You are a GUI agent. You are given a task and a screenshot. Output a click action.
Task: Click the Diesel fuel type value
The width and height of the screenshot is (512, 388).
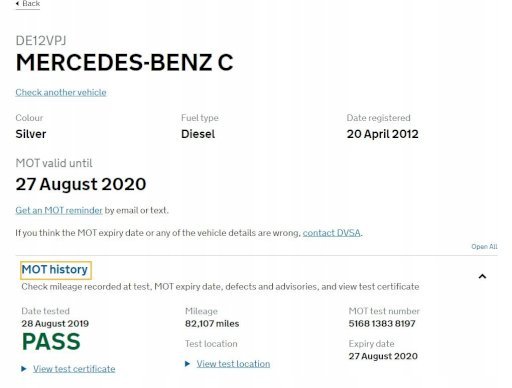[x=198, y=134]
